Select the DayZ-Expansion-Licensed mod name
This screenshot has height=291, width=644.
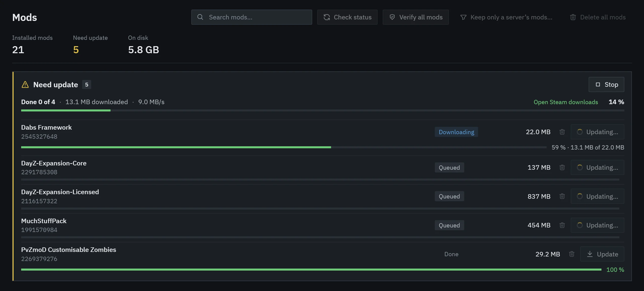click(x=60, y=192)
